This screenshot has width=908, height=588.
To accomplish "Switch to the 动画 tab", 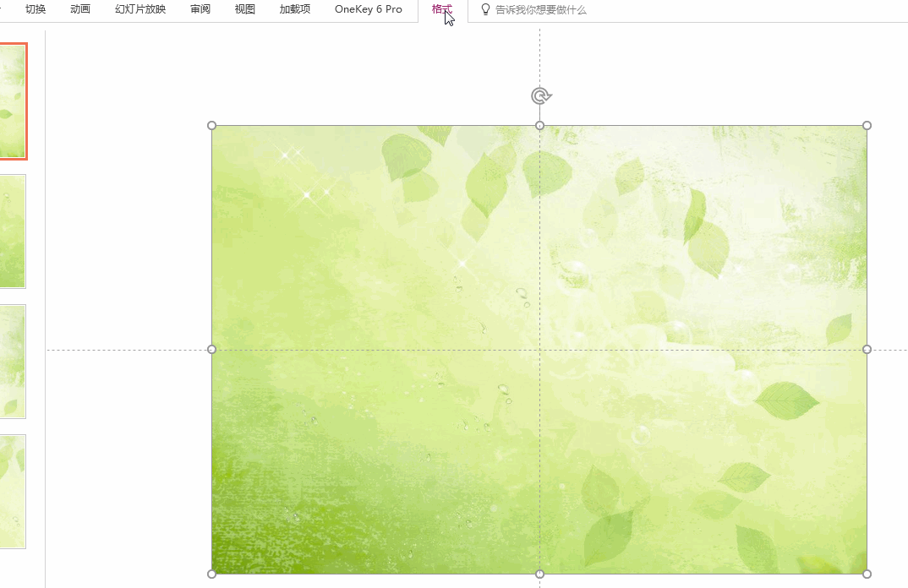I will [x=80, y=9].
